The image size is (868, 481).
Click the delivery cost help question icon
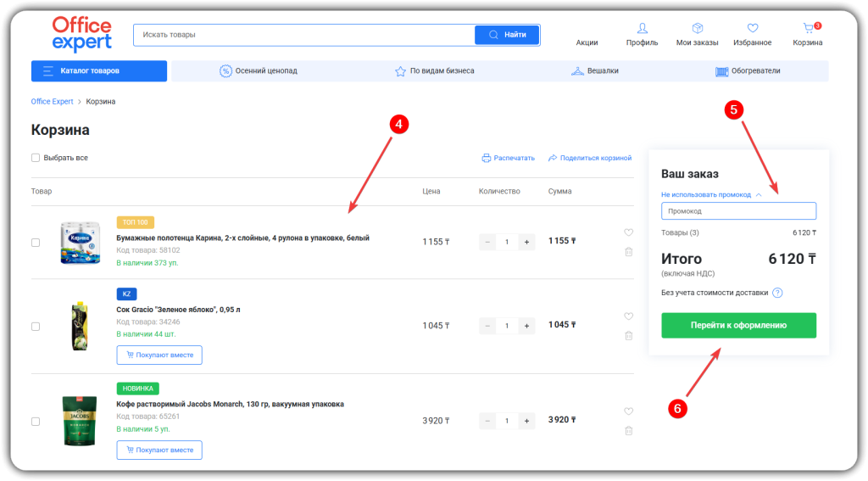pos(777,293)
